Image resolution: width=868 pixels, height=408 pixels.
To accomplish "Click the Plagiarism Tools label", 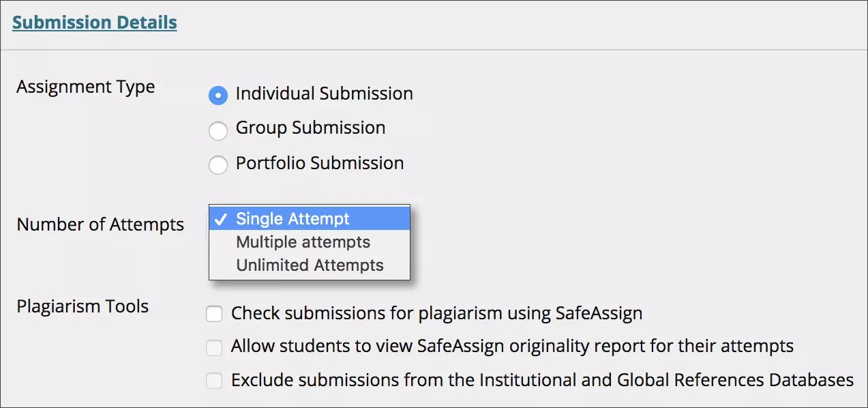I will tap(83, 306).
